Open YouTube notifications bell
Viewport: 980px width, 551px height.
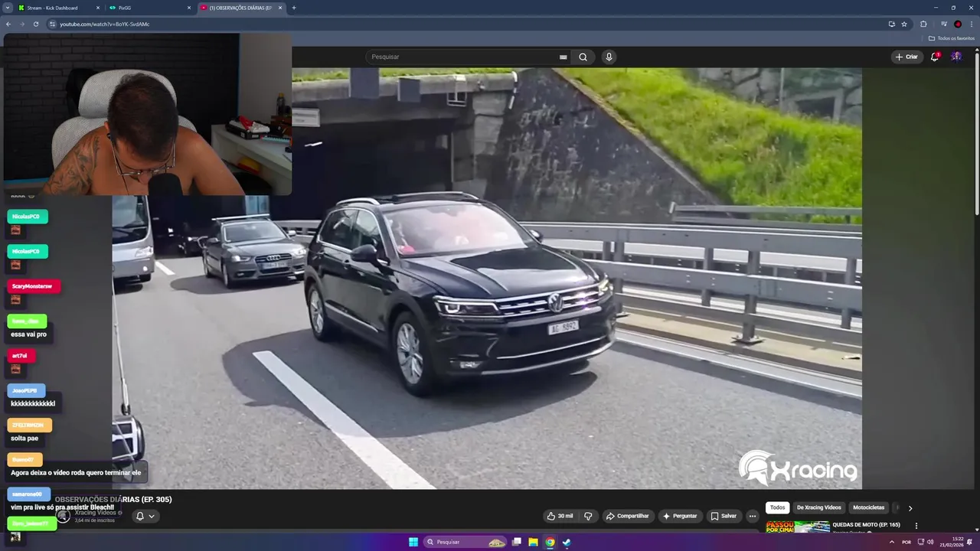[x=934, y=57]
